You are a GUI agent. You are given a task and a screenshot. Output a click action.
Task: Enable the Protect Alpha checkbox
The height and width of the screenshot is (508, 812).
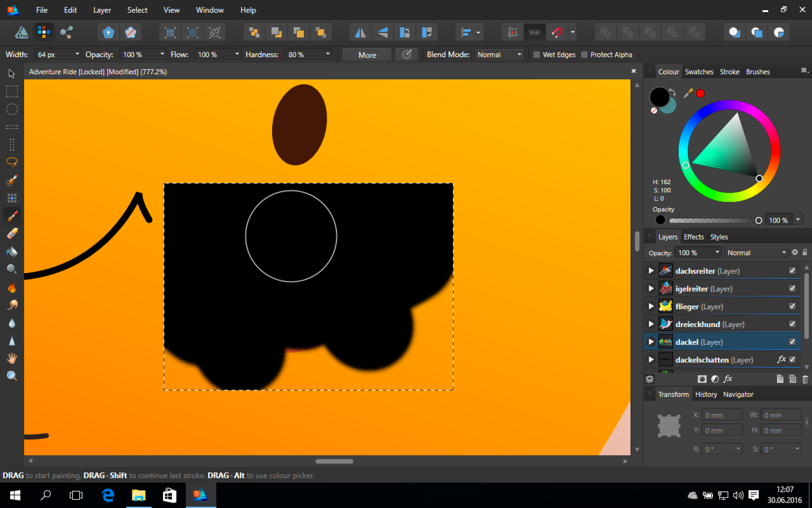[x=584, y=55]
